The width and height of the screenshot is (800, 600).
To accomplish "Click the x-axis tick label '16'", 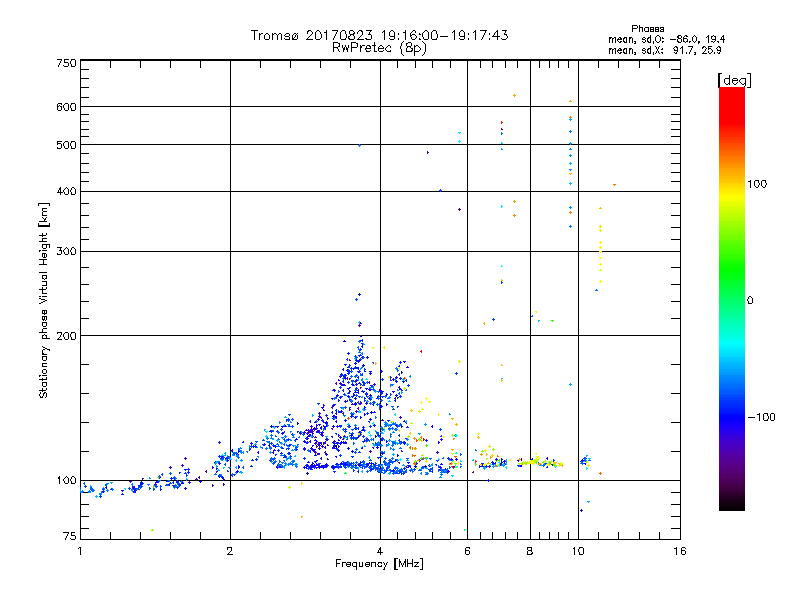I will 680,551.
